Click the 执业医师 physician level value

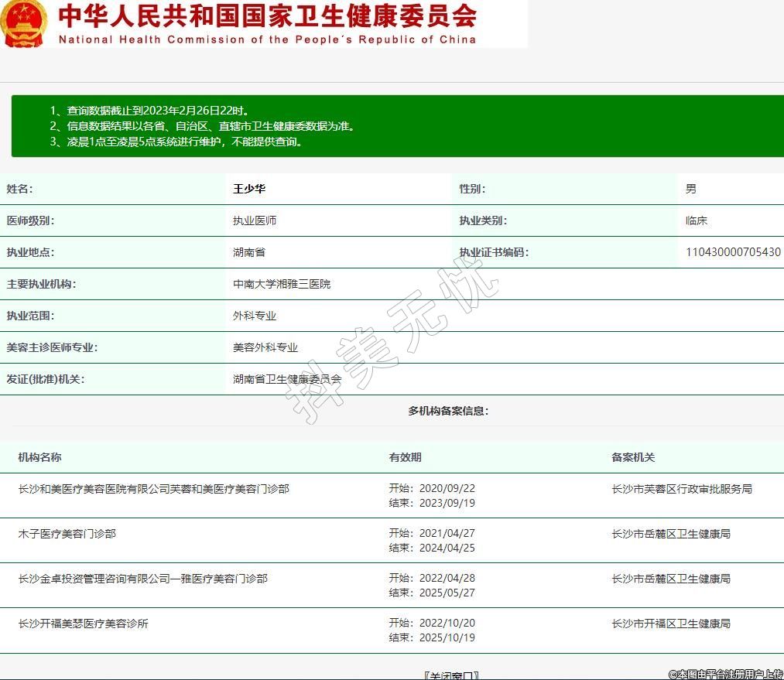tap(255, 220)
